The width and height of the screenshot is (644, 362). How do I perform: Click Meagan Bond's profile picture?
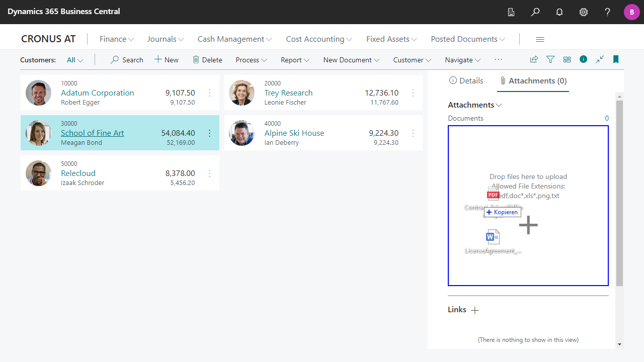[39, 133]
